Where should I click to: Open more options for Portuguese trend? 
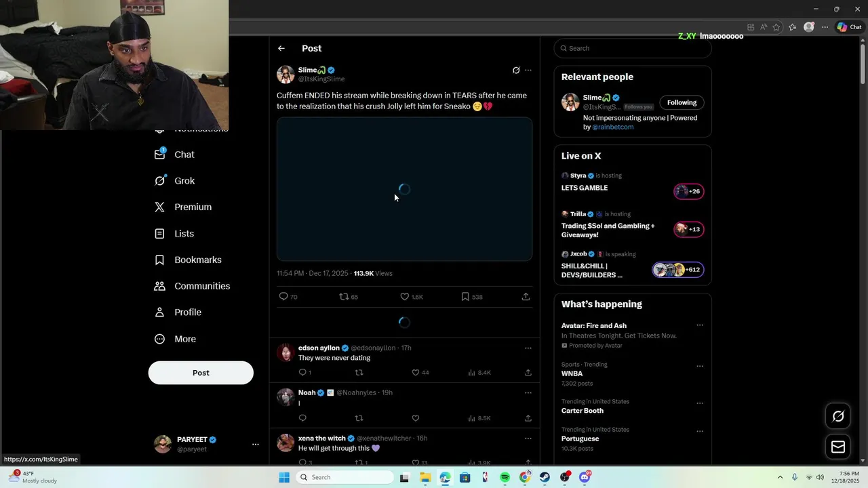(700, 431)
